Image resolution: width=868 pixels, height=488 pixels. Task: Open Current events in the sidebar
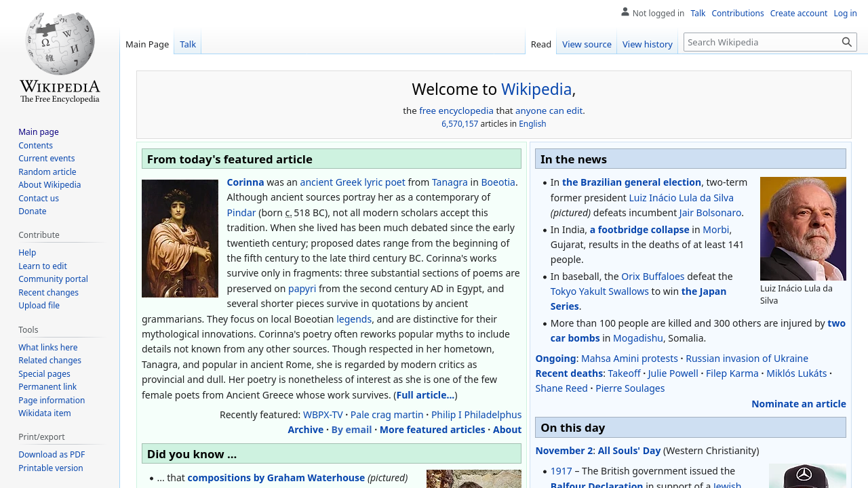pos(47,158)
